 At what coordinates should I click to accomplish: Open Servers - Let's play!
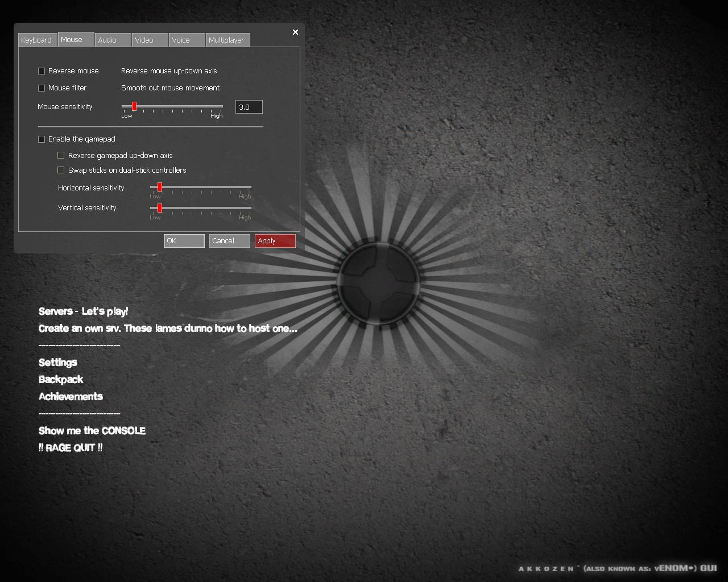pos(83,311)
